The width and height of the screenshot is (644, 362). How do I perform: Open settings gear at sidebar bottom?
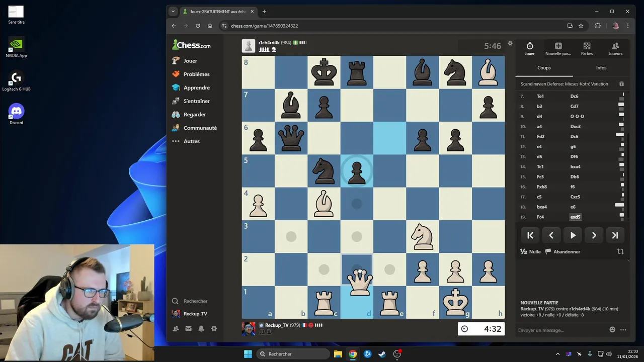214,328
